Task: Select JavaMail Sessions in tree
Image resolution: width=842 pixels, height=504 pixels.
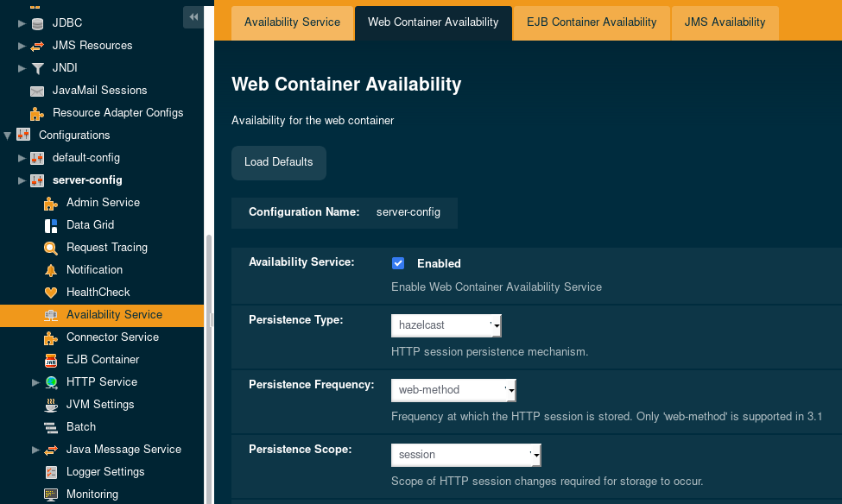Action: (x=100, y=90)
